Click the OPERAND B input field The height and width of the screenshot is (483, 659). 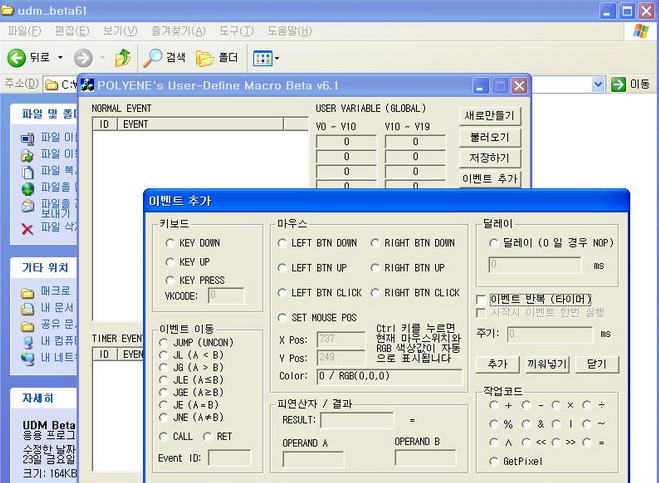coord(425,457)
